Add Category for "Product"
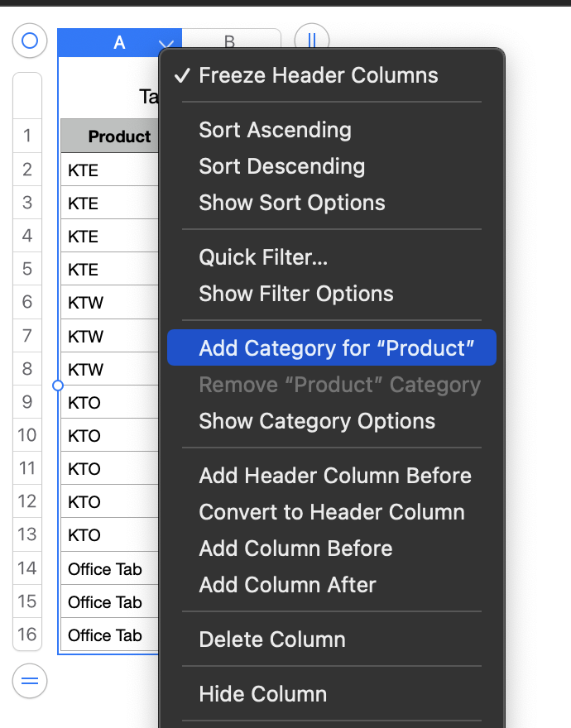This screenshot has width=571, height=728. [x=336, y=348]
